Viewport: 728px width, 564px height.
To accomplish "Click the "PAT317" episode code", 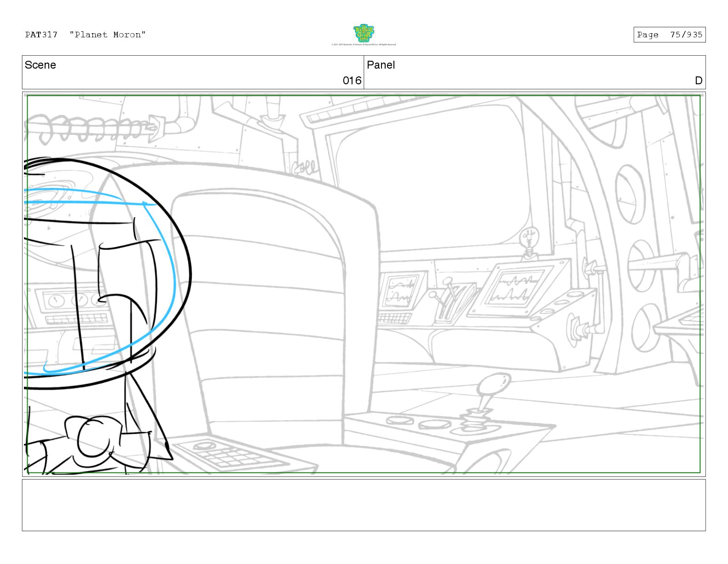I will pyautogui.click(x=41, y=35).
